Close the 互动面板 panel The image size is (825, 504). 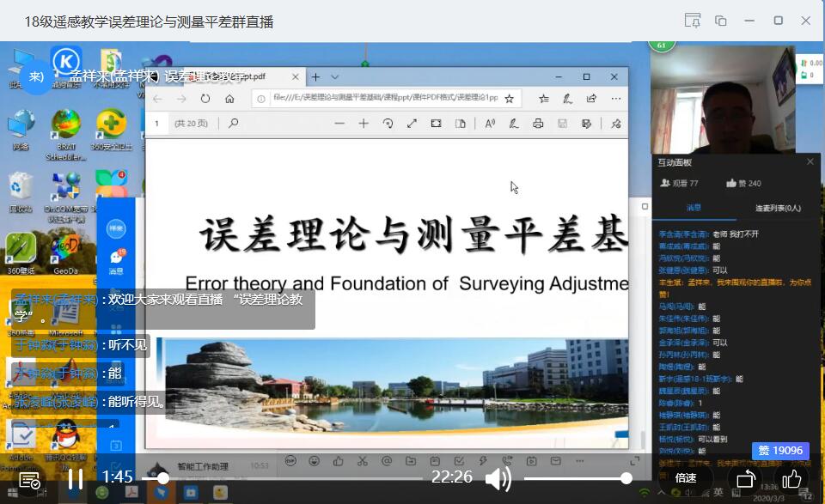(x=810, y=161)
